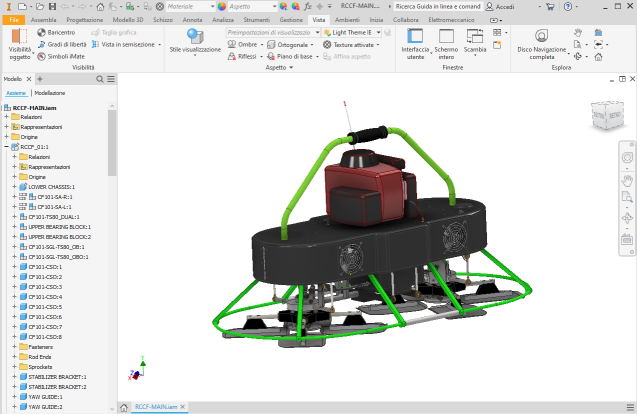
Task: Click the Stile visualizzazione sphere icon
Action: coord(195,35)
